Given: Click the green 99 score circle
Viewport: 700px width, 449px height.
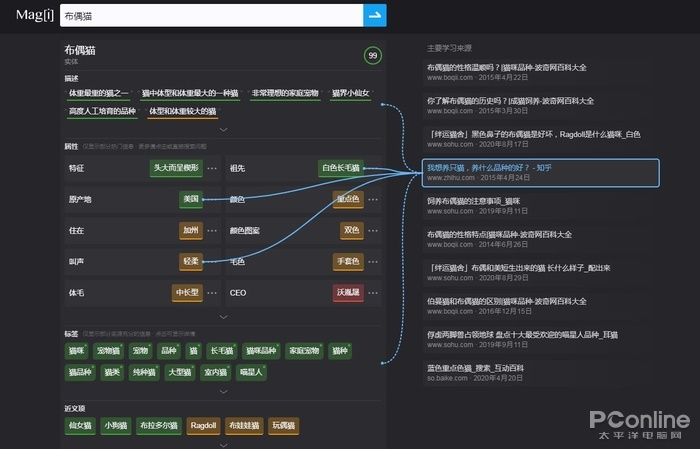Looking at the screenshot, I should (x=373, y=56).
